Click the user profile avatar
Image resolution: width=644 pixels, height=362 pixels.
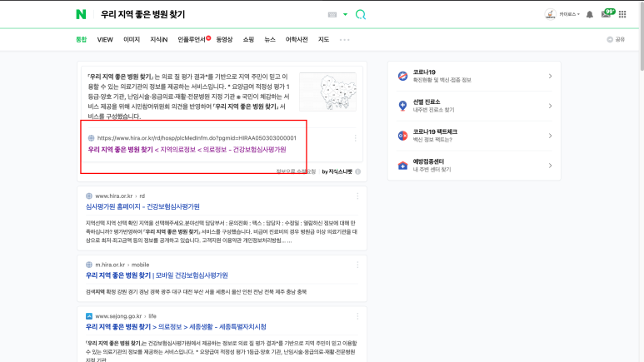pyautogui.click(x=551, y=14)
